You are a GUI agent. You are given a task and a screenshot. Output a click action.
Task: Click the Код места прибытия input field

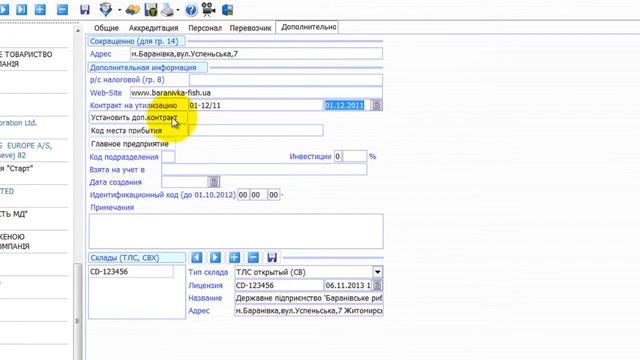256,131
